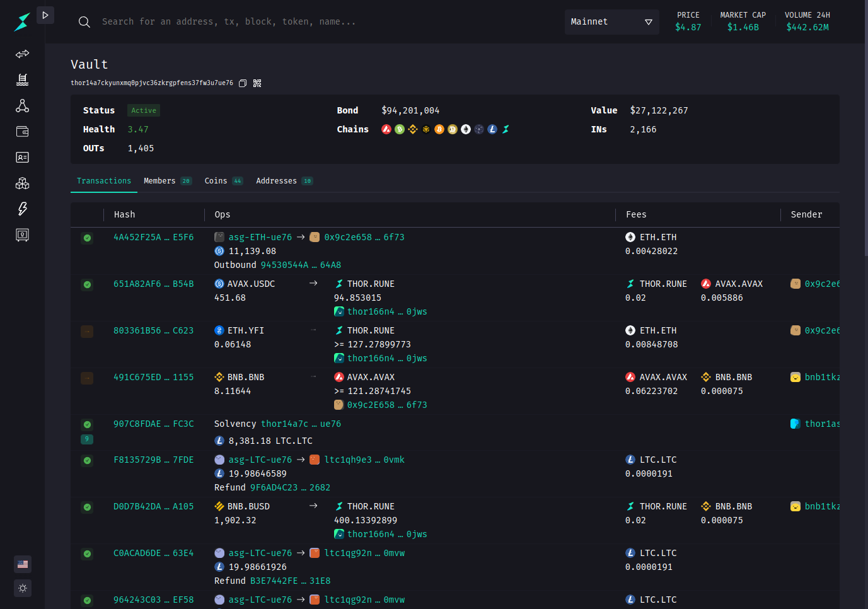Image resolution: width=868 pixels, height=609 pixels.
Task: Open transaction hash F8135729B … 7FDE
Action: [x=153, y=460]
